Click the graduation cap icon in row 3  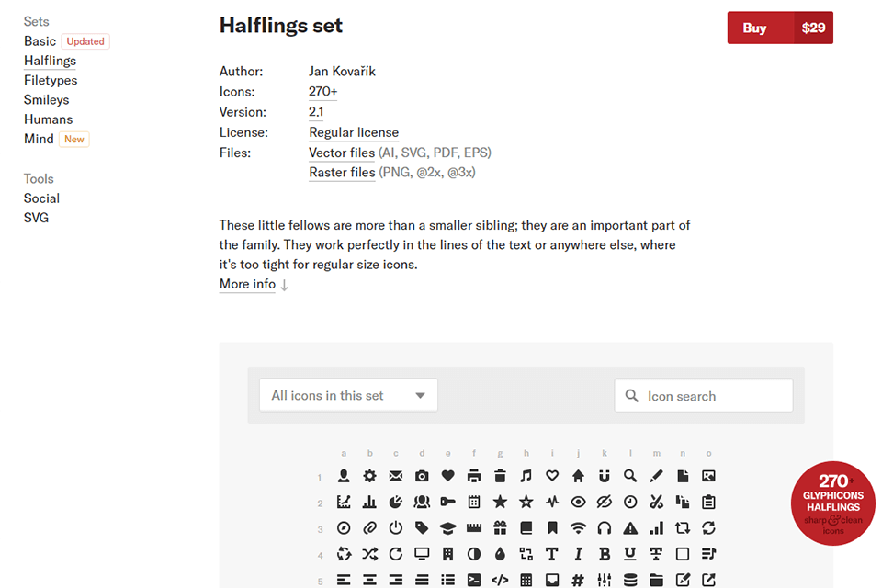(x=447, y=528)
